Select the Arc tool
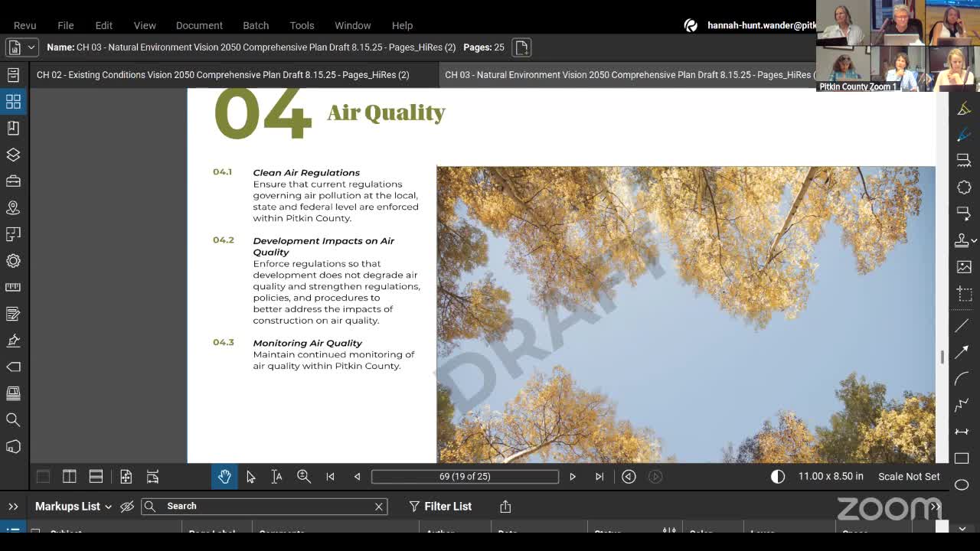The height and width of the screenshot is (551, 980). [962, 379]
